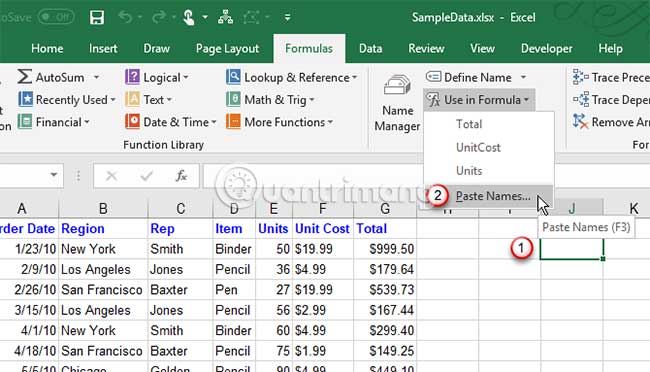The image size is (650, 372).
Task: Switch to the Insert tab
Action: click(103, 49)
